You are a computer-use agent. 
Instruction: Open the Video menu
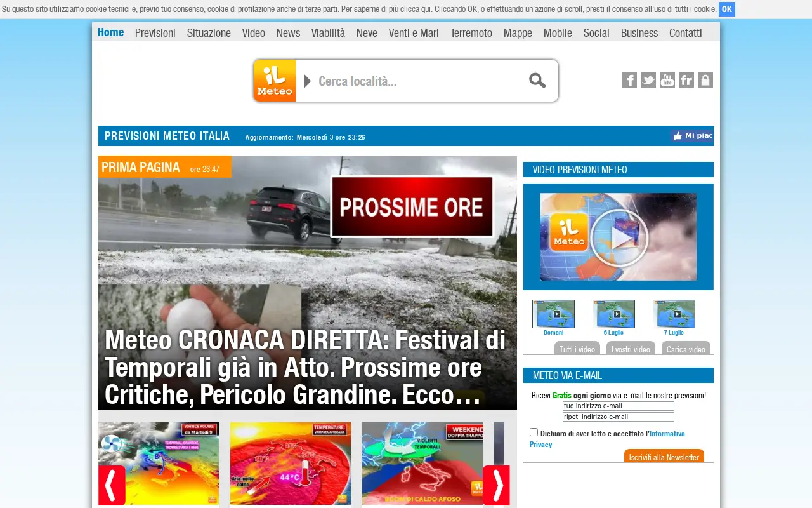(x=254, y=33)
